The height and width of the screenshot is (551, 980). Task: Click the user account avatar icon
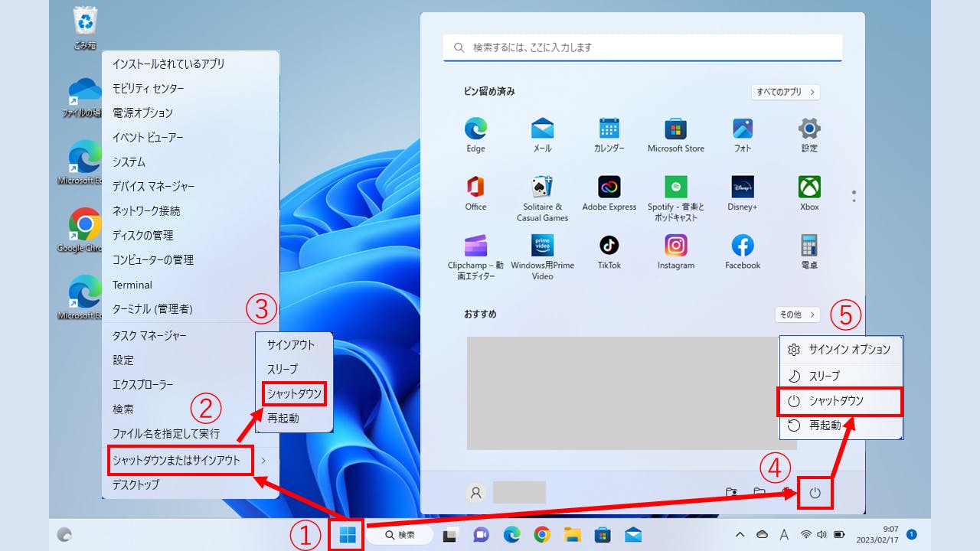tap(476, 493)
